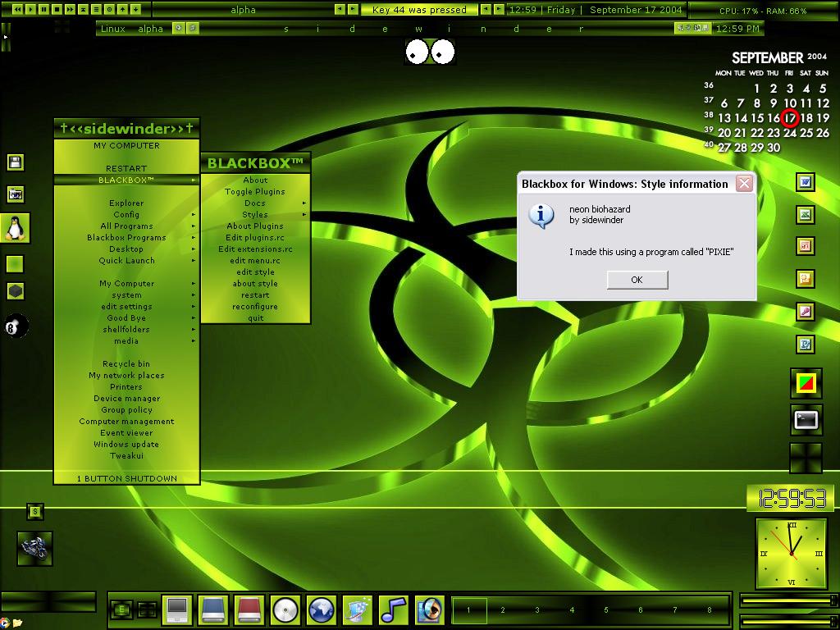Click OK in Style information dialog
Screen dimensions: 840x630
[x=637, y=280]
